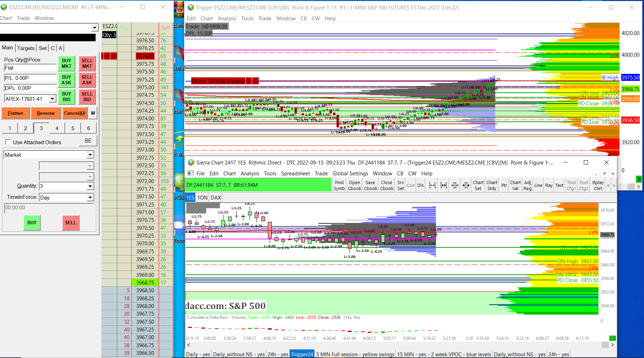
Task: Select the Chart Val tool
Action: 515,185
